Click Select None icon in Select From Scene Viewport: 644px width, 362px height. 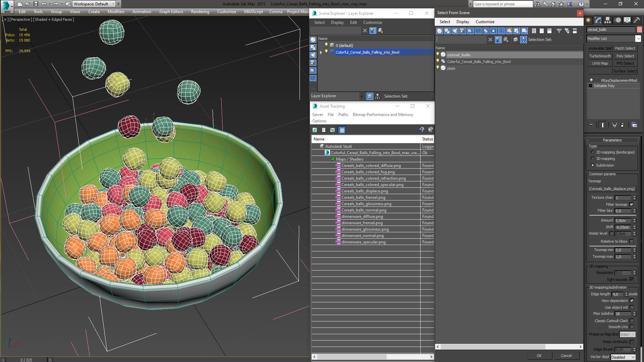[x=542, y=31]
